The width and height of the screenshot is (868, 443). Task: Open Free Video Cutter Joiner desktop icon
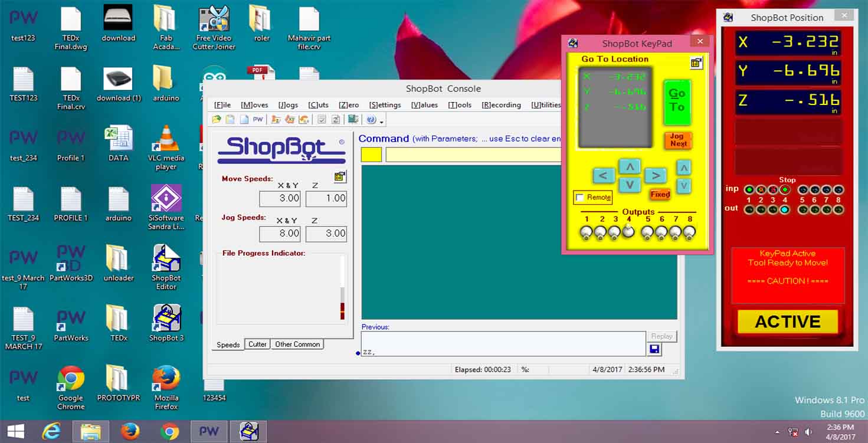[214, 28]
